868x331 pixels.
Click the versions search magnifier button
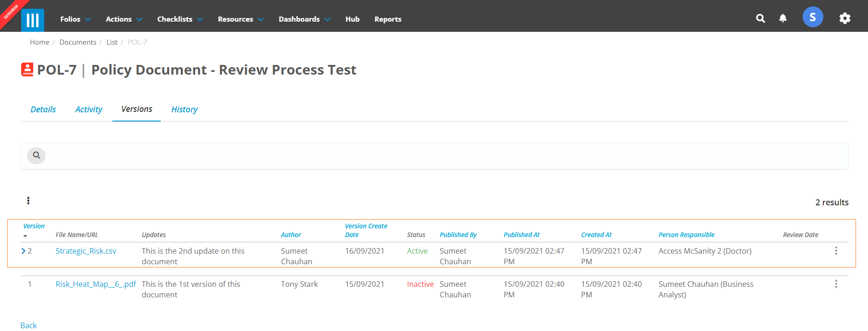click(36, 156)
